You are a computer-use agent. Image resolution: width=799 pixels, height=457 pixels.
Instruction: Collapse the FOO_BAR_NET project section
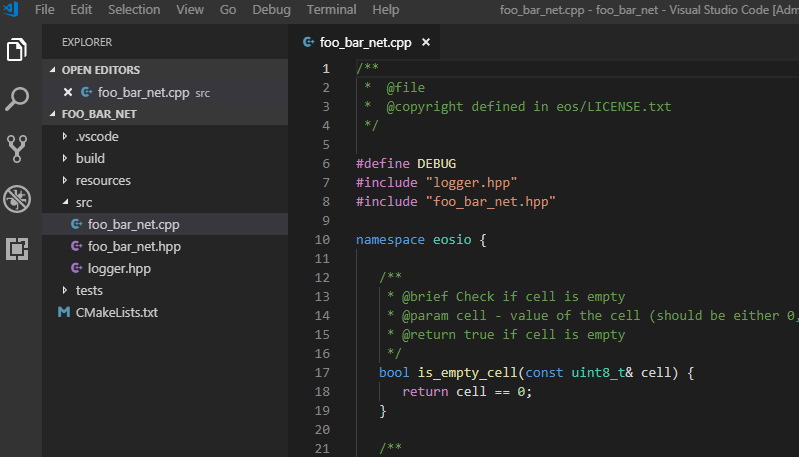point(52,114)
